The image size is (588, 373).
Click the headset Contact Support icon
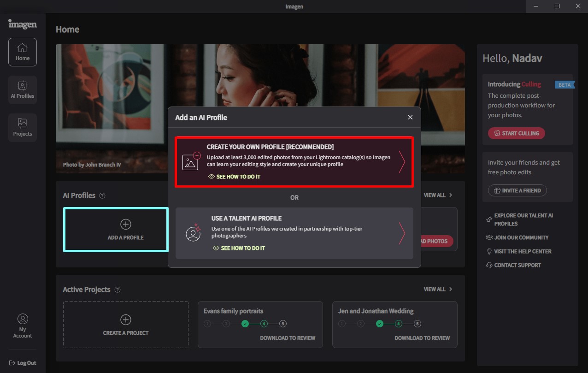click(x=489, y=265)
